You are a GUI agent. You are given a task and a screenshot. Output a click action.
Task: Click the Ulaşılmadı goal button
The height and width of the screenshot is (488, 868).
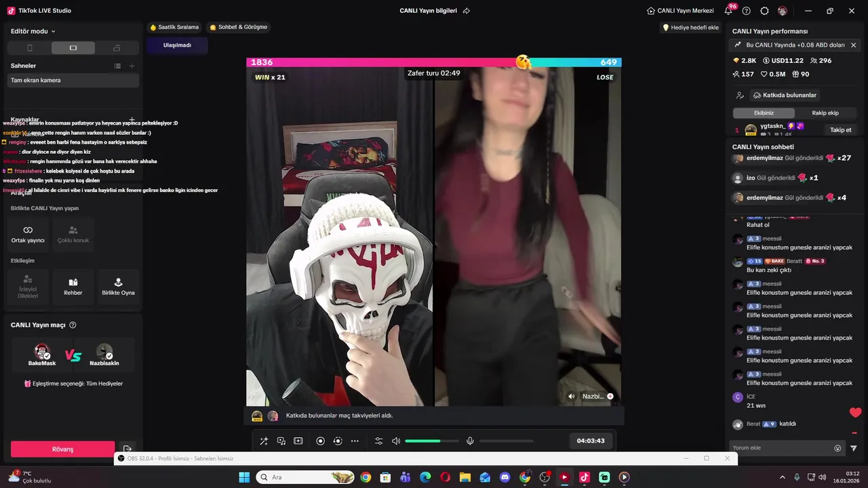(x=177, y=45)
